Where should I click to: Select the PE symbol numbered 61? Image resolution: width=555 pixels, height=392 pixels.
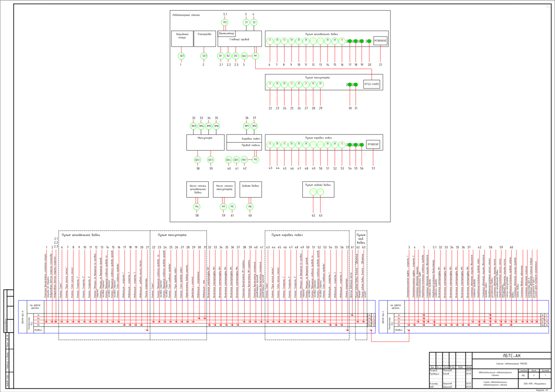(232, 207)
